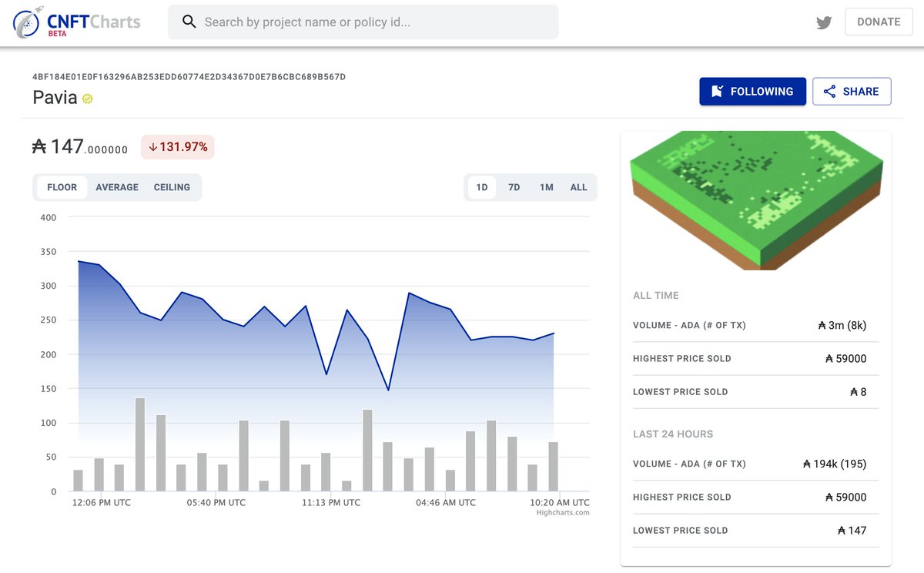Select the FLOOR price tab
Screen dimensions: 924x573
[x=62, y=187]
